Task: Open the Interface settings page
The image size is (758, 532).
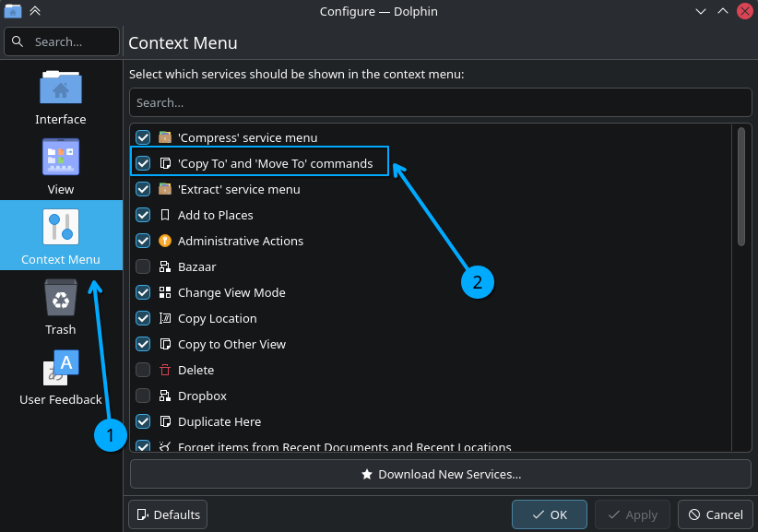Action: point(61,98)
